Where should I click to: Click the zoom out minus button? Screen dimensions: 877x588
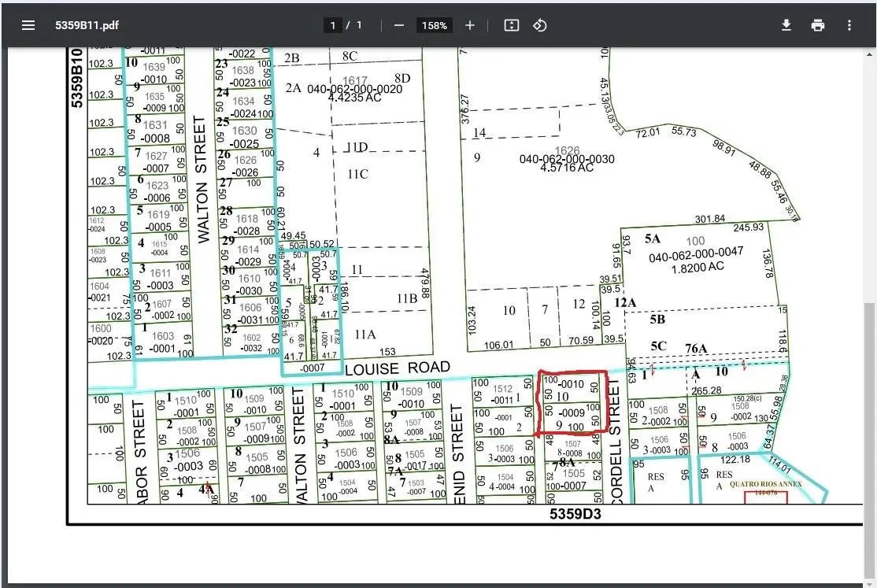pyautogui.click(x=399, y=25)
